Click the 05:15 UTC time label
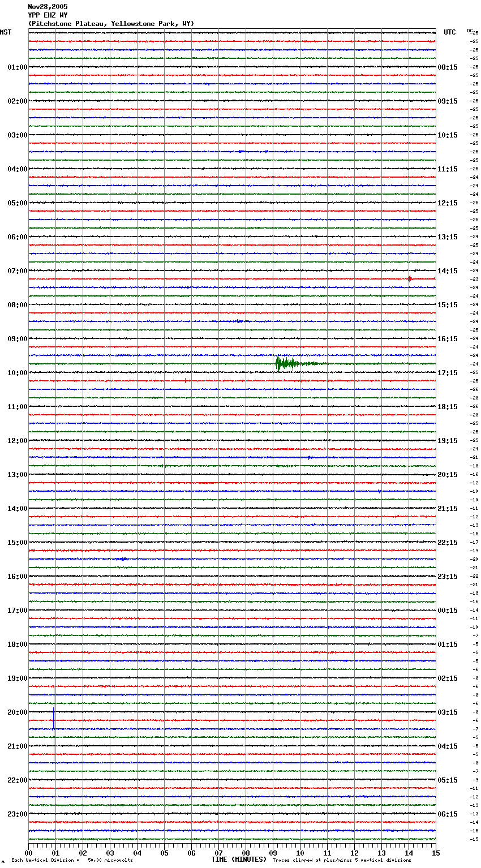Image resolution: width=481 pixels, height=868 pixels. (x=448, y=780)
